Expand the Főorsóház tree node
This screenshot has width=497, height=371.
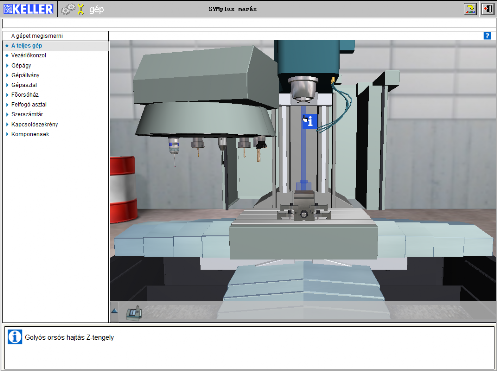(7, 95)
